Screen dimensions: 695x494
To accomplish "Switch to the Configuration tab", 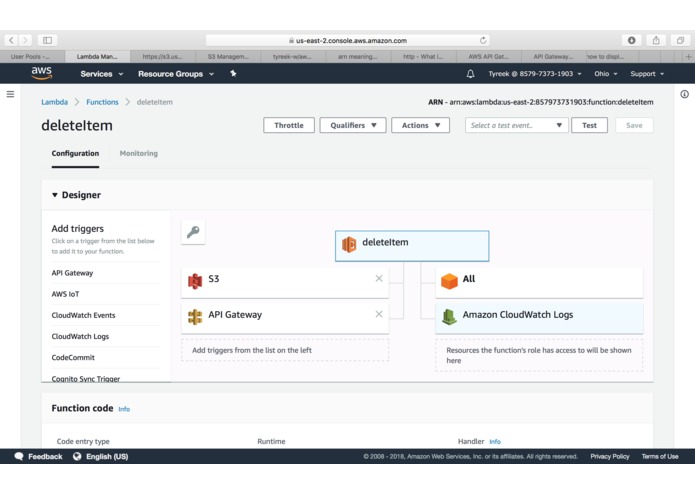I will pyautogui.click(x=75, y=153).
